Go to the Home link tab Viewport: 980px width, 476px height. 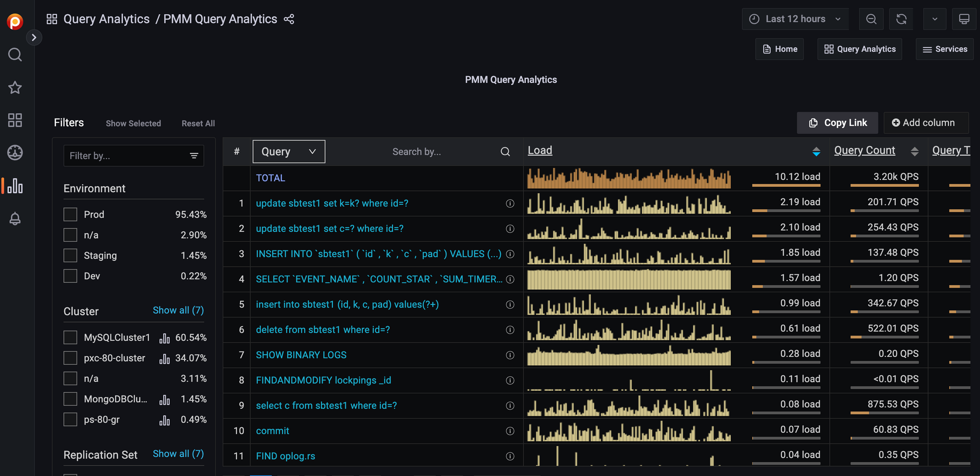click(780, 49)
